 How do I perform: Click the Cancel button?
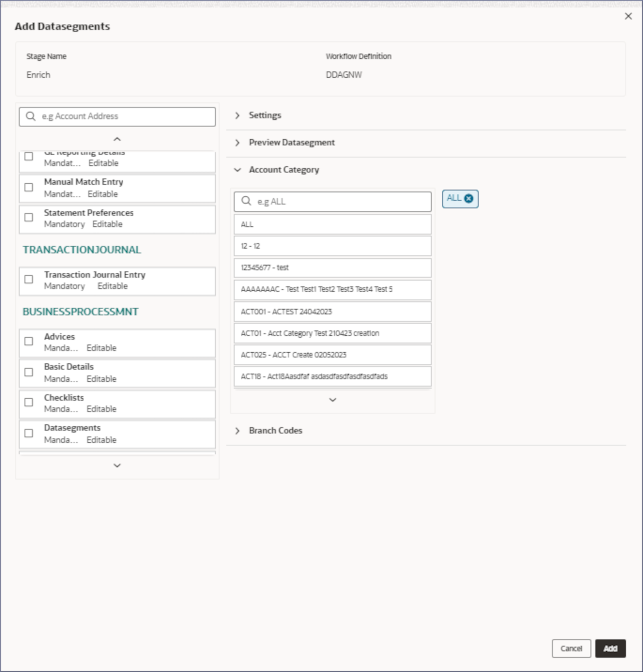pyautogui.click(x=571, y=648)
